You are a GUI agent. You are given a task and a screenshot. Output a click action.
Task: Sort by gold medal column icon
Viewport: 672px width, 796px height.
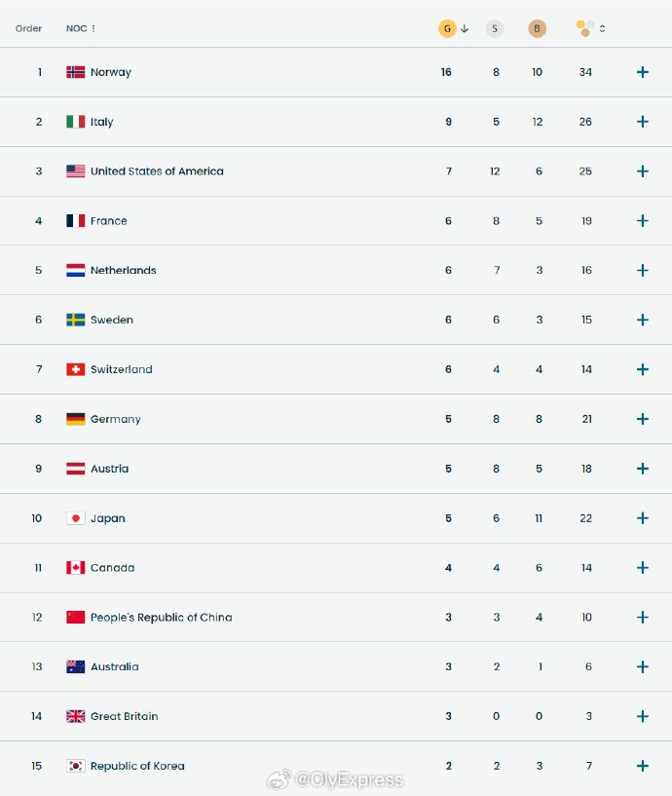(448, 28)
